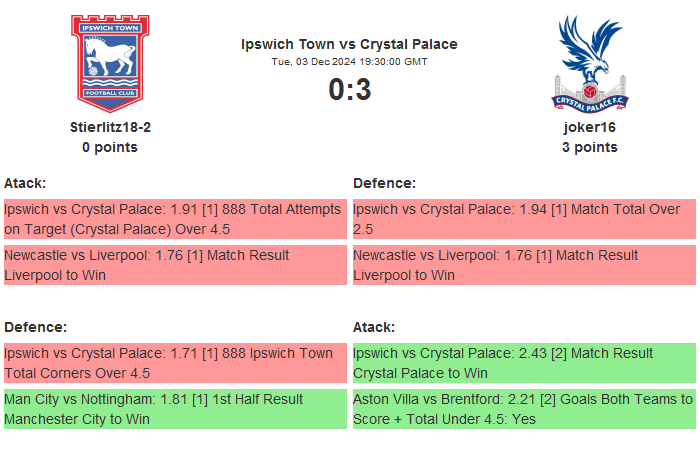Click the 3 points label
The height and width of the screenshot is (460, 700).
pos(589,147)
